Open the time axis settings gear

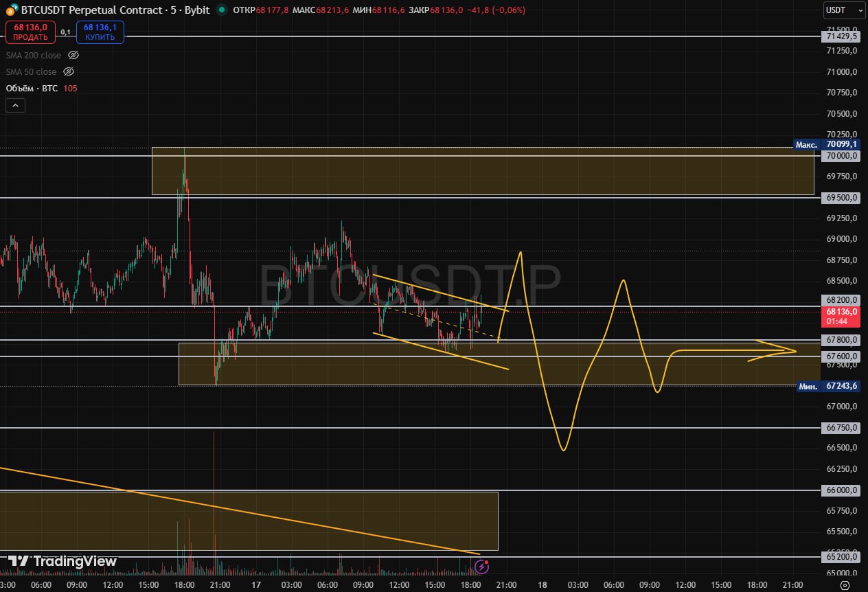pos(845,584)
